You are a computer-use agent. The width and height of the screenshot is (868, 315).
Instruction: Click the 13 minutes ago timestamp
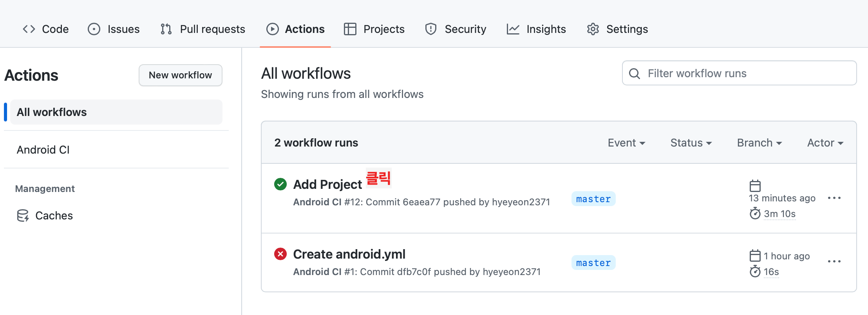coord(782,198)
